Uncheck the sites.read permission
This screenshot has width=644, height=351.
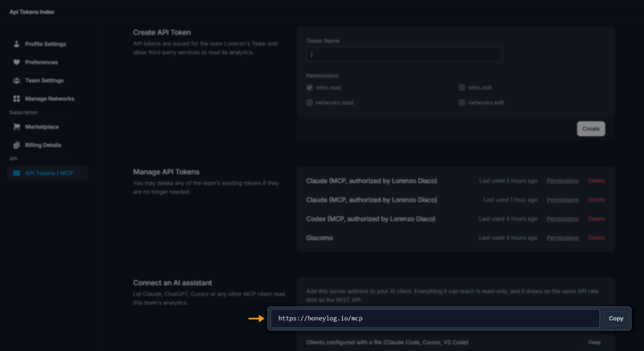point(310,88)
